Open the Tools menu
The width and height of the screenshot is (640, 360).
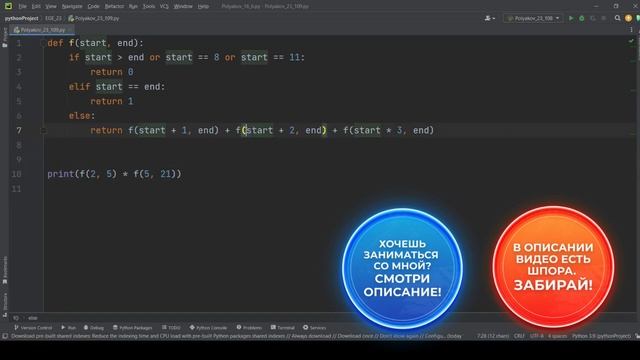pyautogui.click(x=149, y=6)
